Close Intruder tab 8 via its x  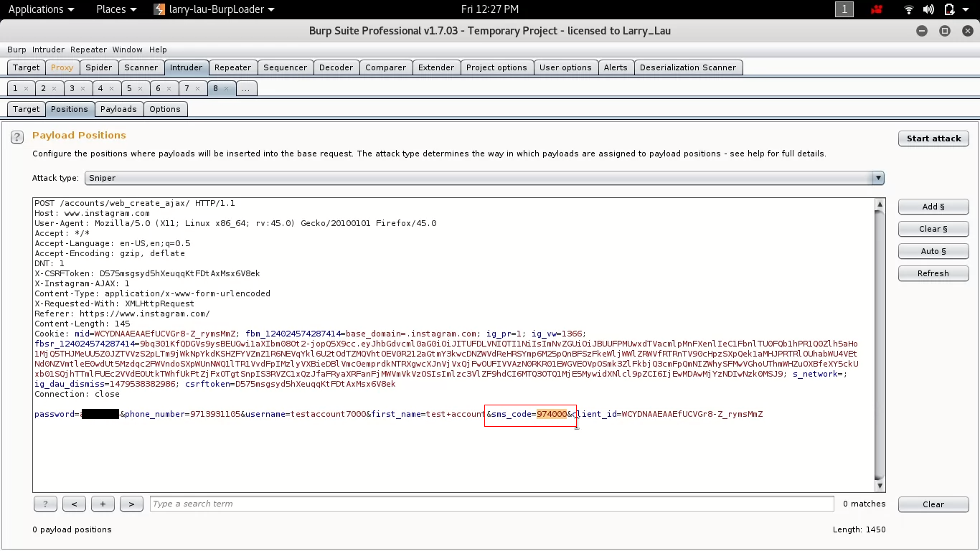pyautogui.click(x=226, y=89)
